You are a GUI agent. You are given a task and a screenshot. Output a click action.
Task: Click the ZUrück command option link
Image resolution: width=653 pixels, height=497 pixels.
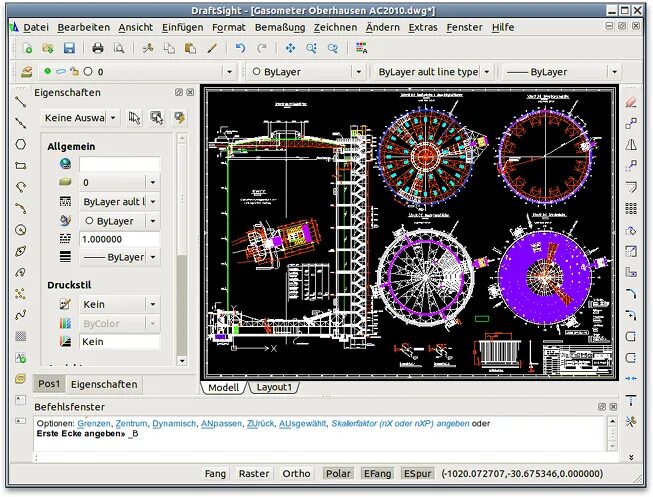tap(260, 424)
